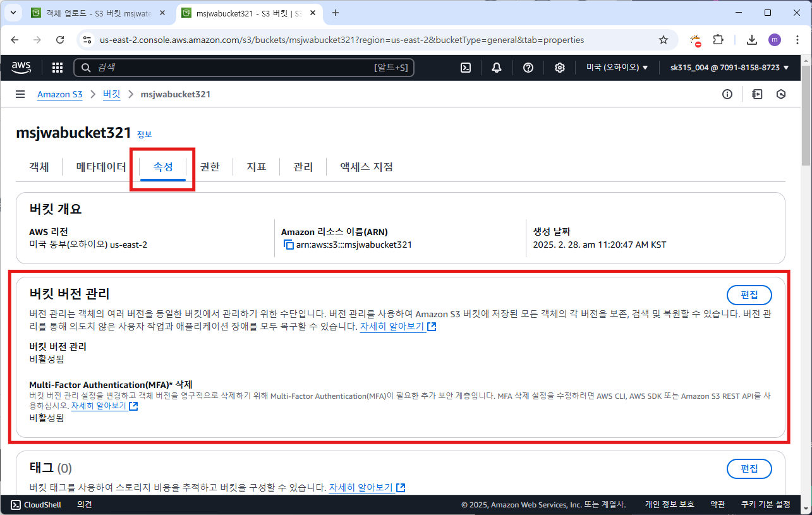The height and width of the screenshot is (515, 812).
Task: Open 자세히 알아보기 link in tags section
Action: click(367, 488)
